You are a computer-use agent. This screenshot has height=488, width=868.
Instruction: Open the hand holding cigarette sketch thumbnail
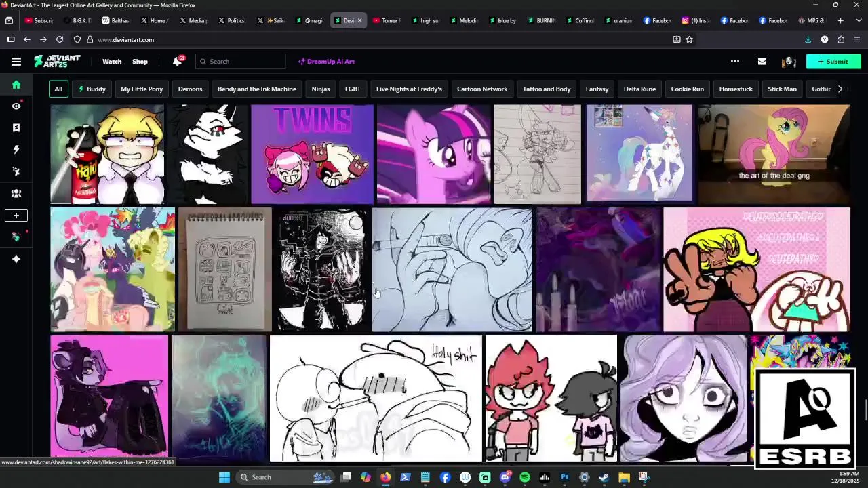click(x=452, y=269)
